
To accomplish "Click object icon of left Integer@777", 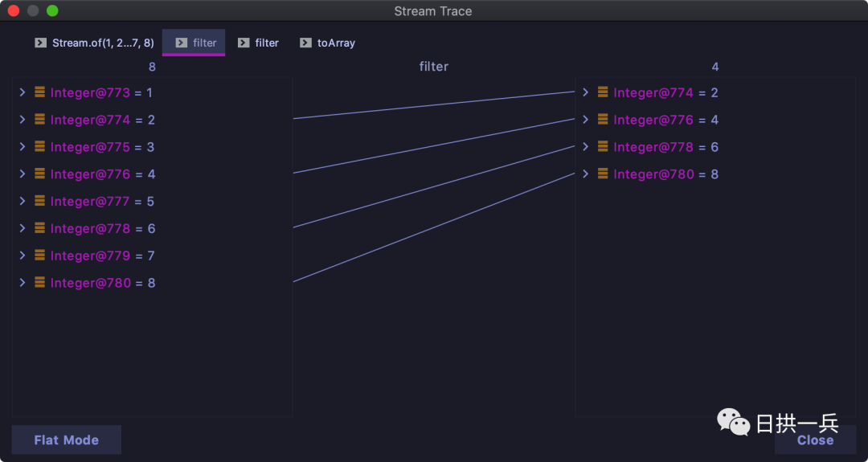I will click(39, 200).
